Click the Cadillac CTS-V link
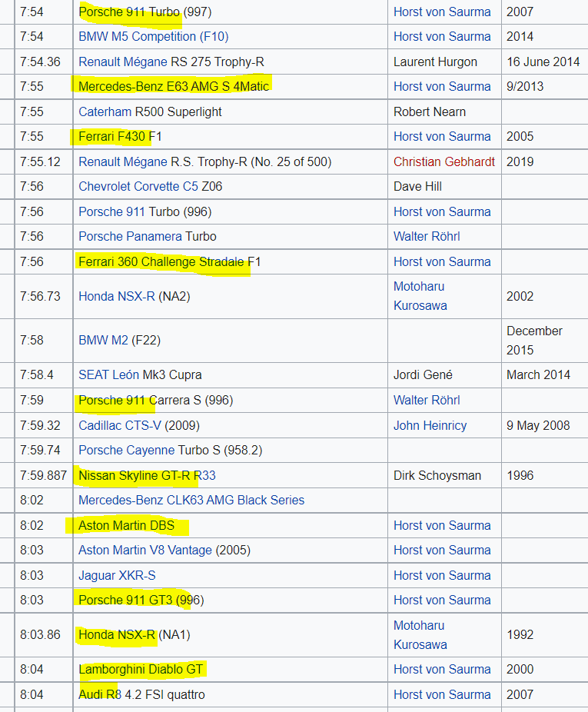The image size is (588, 712). [120, 425]
